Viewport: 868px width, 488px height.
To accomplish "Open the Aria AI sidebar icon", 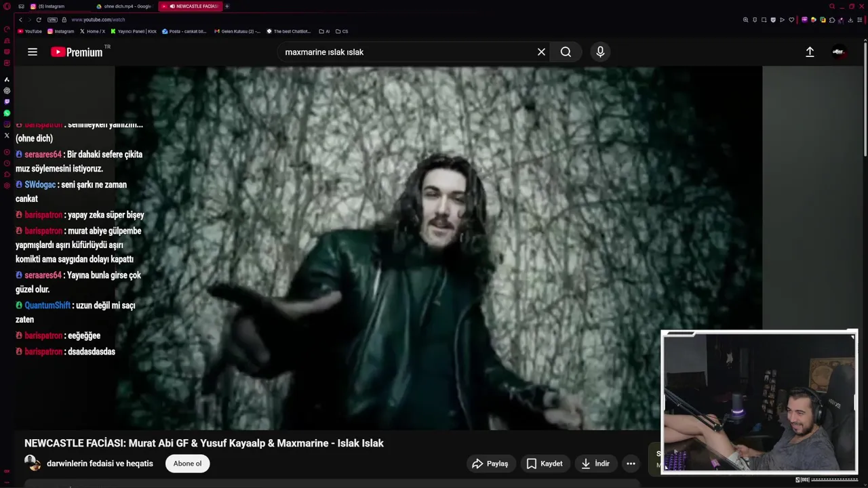I will pyautogui.click(x=7, y=80).
